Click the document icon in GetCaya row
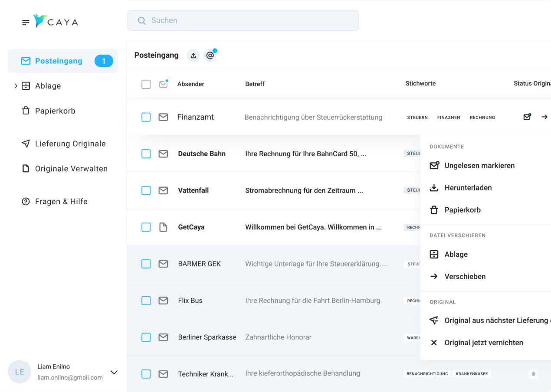 pyautogui.click(x=163, y=227)
